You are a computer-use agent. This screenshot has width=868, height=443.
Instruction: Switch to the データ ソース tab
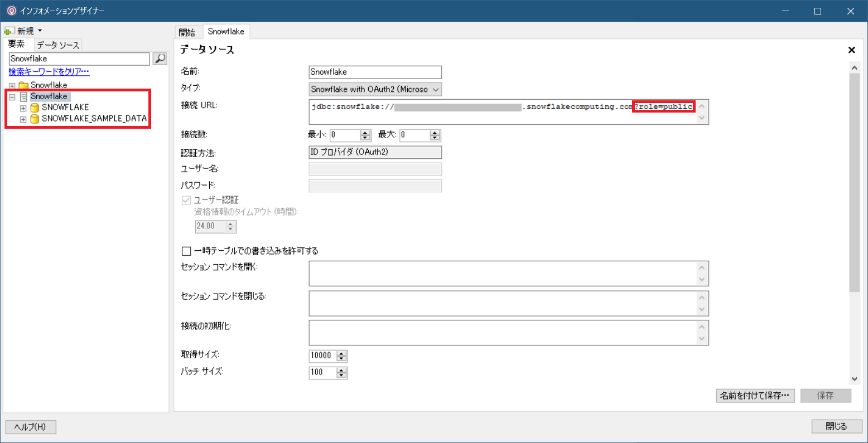[58, 45]
